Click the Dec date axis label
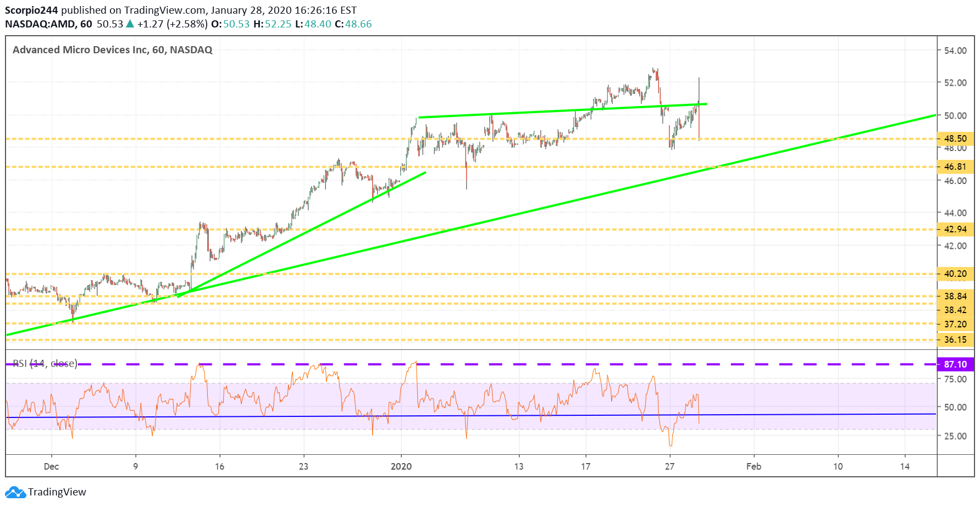Screen dimensions: 980x507 [x=51, y=466]
